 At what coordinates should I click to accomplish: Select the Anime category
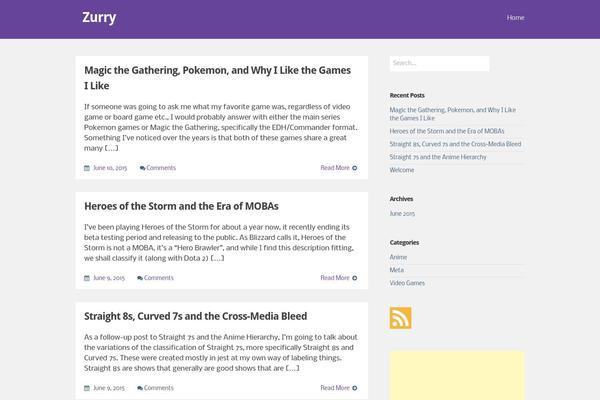click(x=398, y=257)
